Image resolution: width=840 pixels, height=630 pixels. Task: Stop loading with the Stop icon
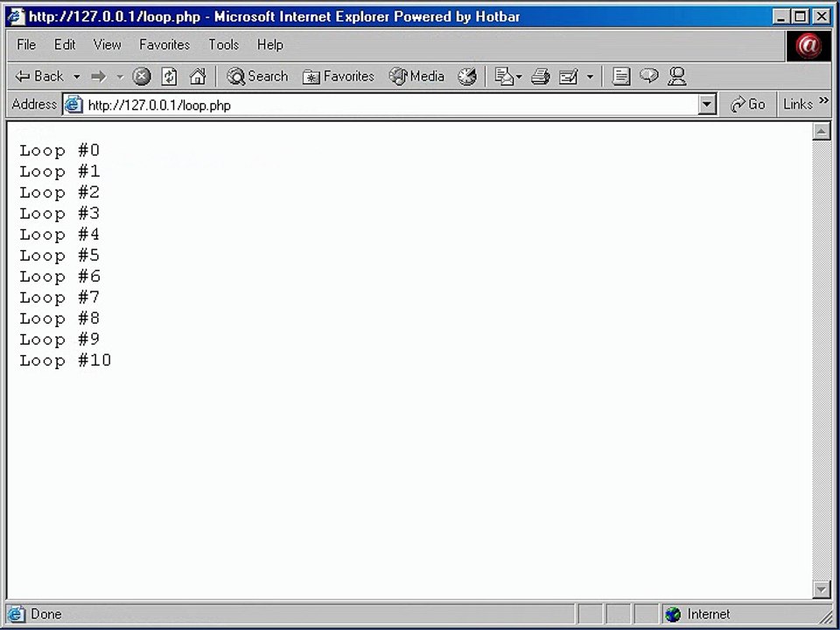click(x=142, y=77)
